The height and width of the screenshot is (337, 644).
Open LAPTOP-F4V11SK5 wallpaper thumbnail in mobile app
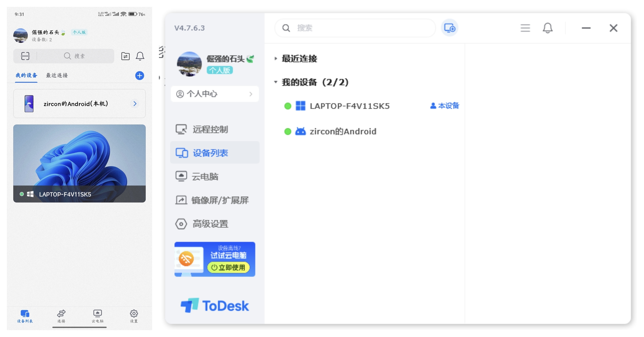[x=79, y=163]
